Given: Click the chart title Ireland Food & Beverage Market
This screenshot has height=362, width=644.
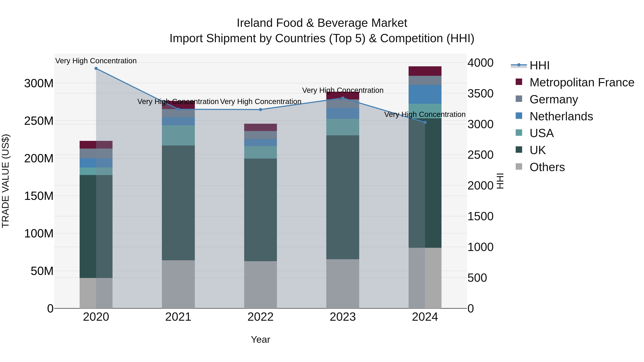Looking at the screenshot, I should (322, 23).
